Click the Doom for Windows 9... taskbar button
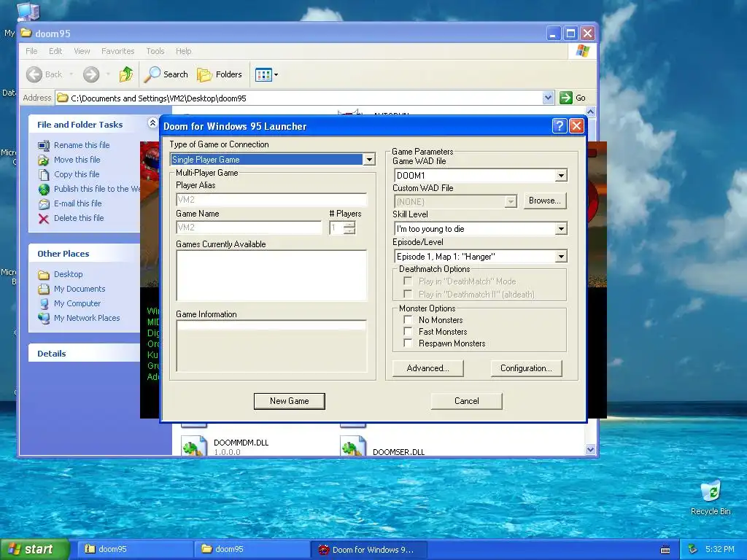 pos(368,550)
